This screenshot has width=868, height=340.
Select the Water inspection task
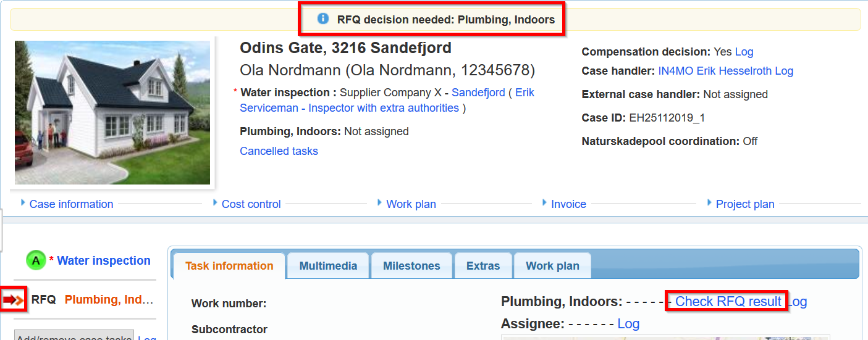click(104, 261)
